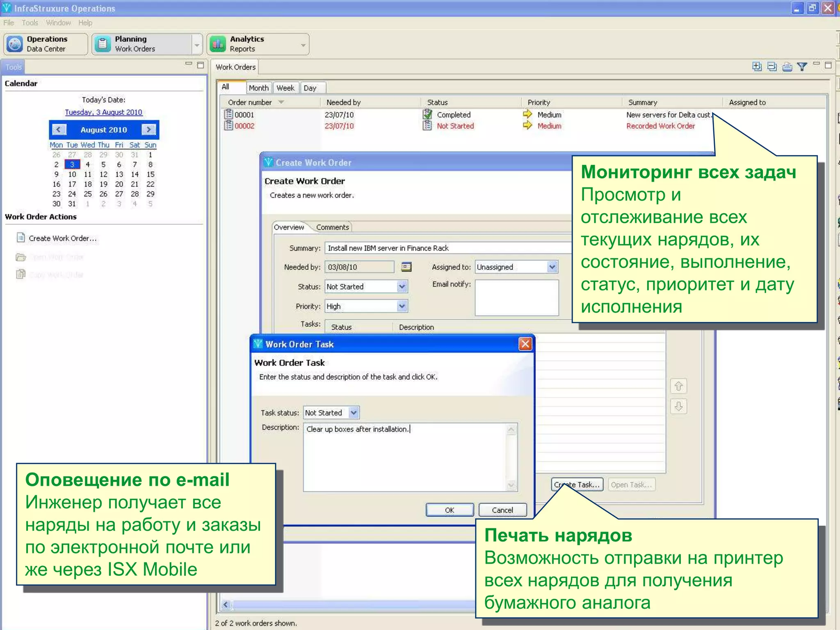840x630 pixels.
Task: Switch to the Week tab
Action: [x=285, y=88]
